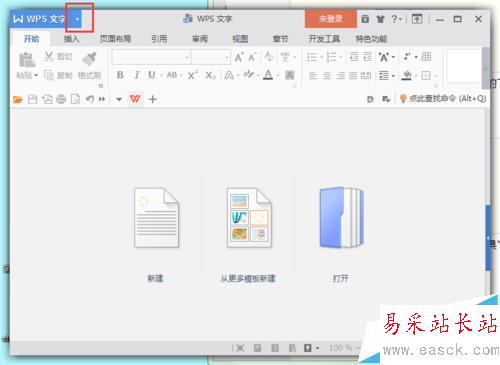Expand the quick access toolbar overflow arrows

pos(102,99)
